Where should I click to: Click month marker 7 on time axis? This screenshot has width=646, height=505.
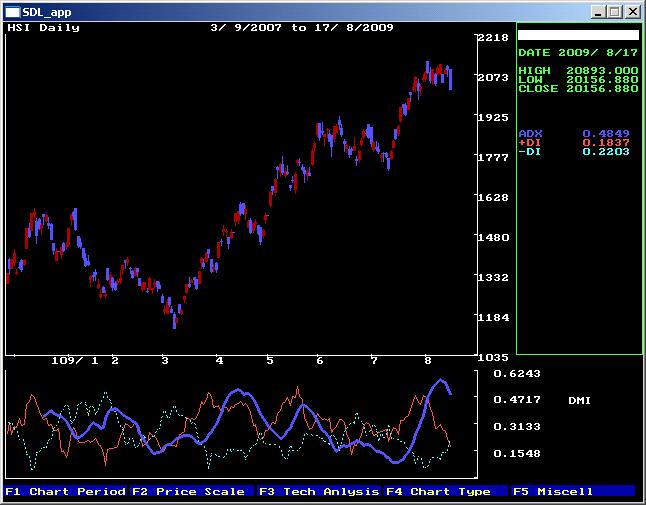pos(374,361)
